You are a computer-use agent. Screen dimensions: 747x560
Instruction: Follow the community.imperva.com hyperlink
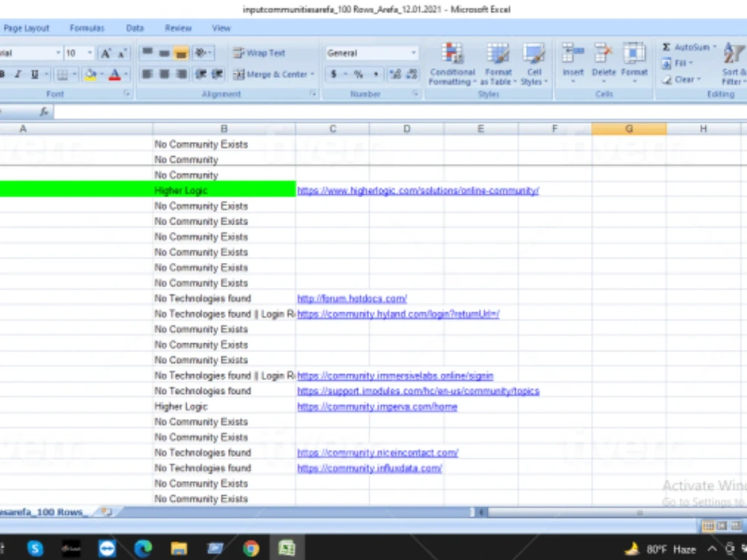[377, 406]
